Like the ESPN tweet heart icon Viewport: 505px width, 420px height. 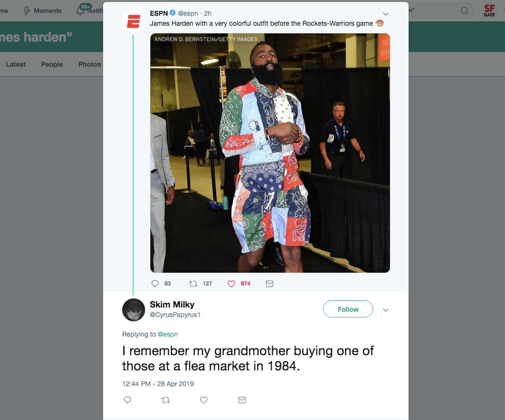pyautogui.click(x=231, y=283)
